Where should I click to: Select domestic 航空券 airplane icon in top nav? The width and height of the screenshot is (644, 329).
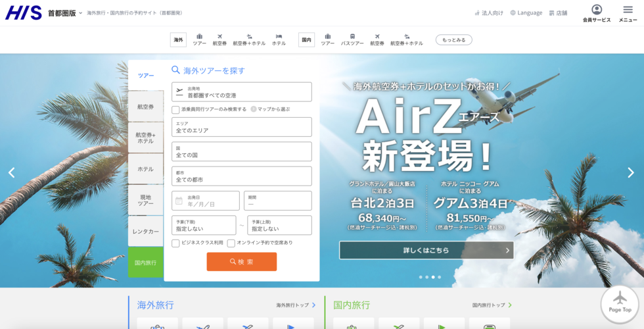point(377,39)
